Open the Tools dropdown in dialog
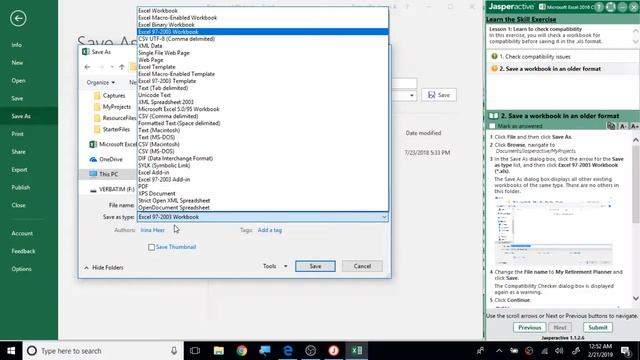Viewport: 640px width, 360px height. pyautogui.click(x=275, y=266)
